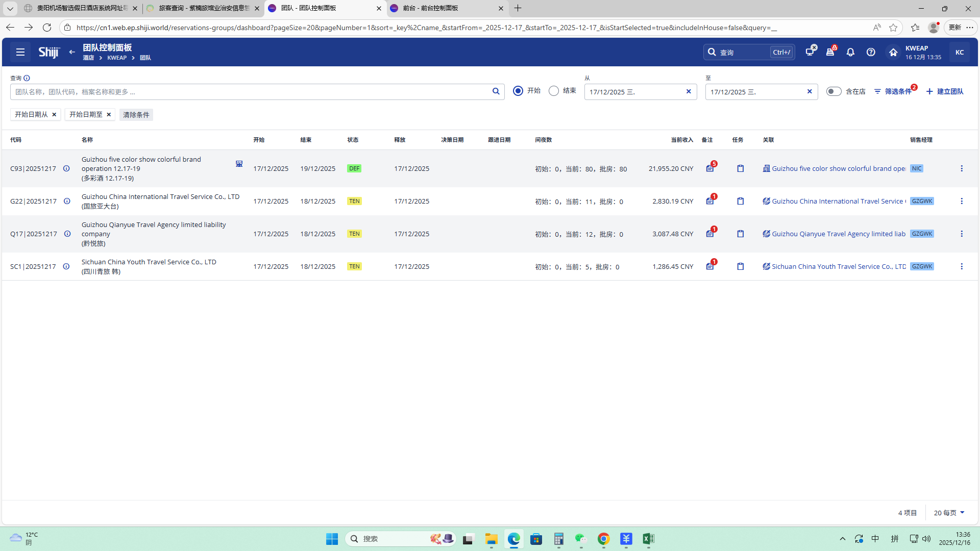The image size is (980, 551).
Task: Open Sichuan China Youth Travel Service link
Action: coord(838,266)
